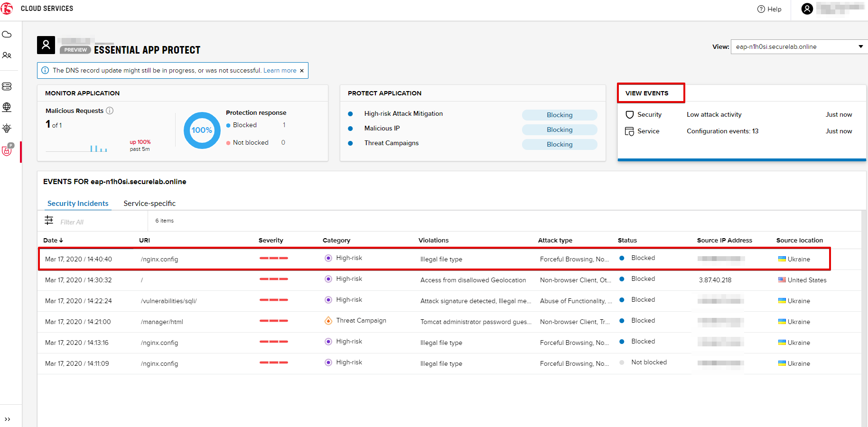Open the globe icon in sidebar
The image size is (868, 427).
pyautogui.click(x=7, y=107)
